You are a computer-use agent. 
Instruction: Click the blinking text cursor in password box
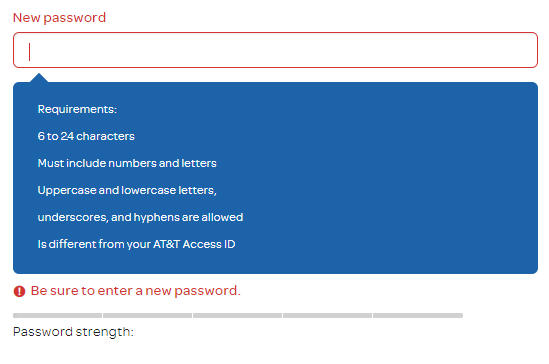[29, 52]
